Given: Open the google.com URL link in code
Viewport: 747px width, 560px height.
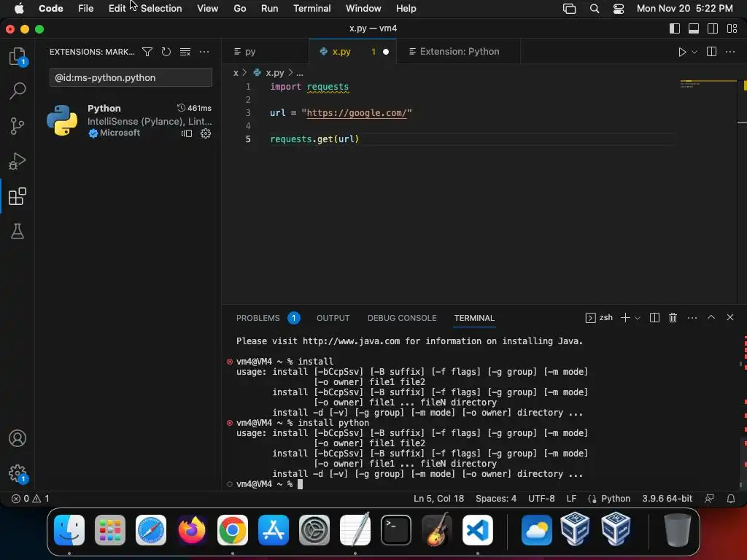Looking at the screenshot, I should pos(356,113).
